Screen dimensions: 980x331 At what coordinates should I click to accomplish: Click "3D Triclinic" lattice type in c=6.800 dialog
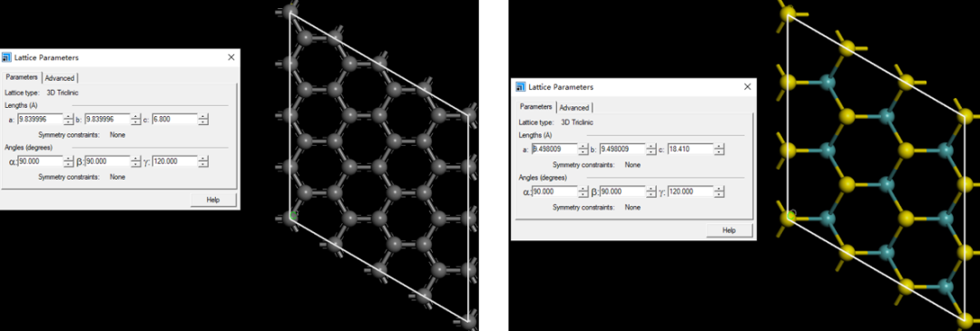pyautogui.click(x=64, y=92)
